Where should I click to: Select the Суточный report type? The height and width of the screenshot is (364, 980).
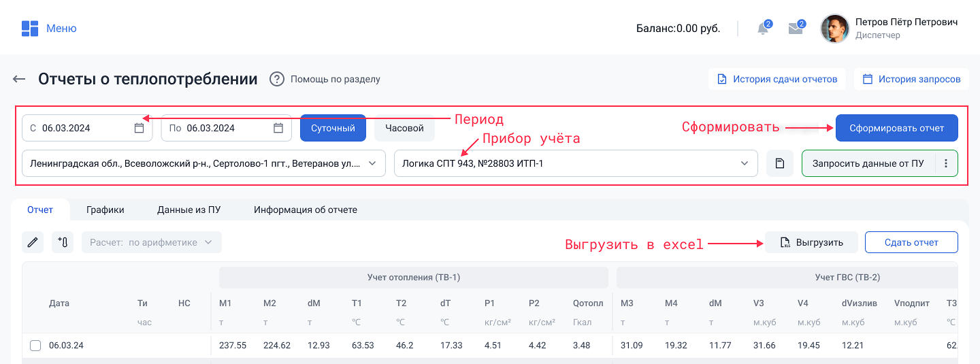(x=333, y=128)
